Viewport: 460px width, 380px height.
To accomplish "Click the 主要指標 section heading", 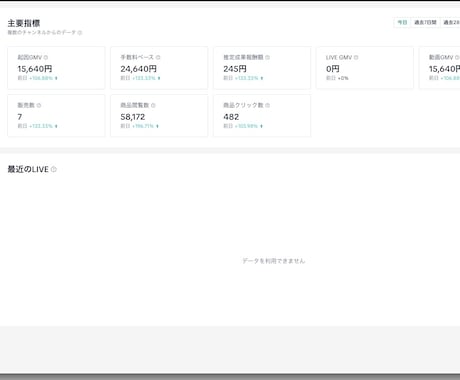I will coord(24,23).
